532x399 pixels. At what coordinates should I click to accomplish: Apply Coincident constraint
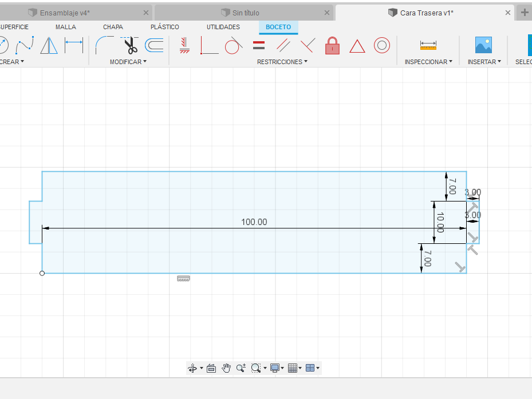click(x=210, y=45)
